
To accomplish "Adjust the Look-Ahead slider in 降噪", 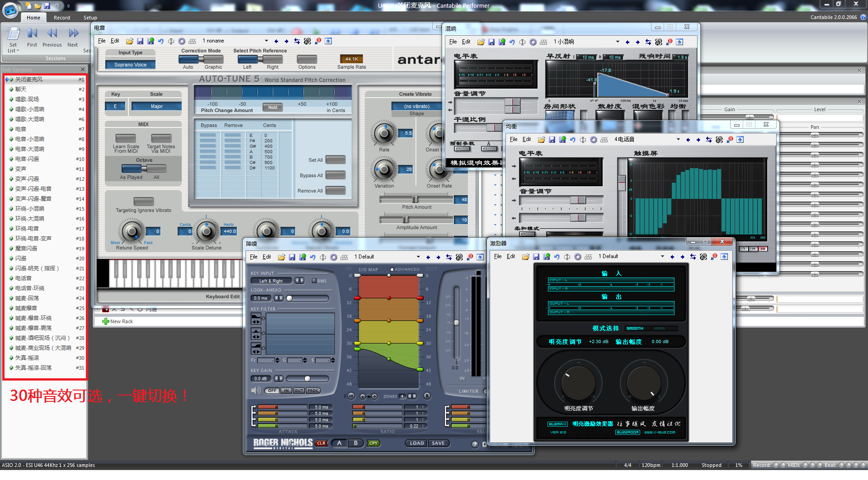I will pyautogui.click(x=307, y=298).
